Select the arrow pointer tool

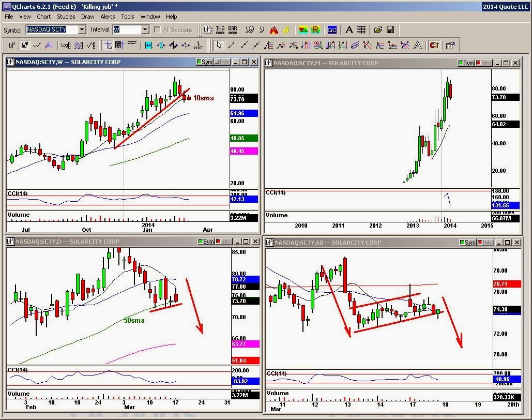[x=219, y=45]
